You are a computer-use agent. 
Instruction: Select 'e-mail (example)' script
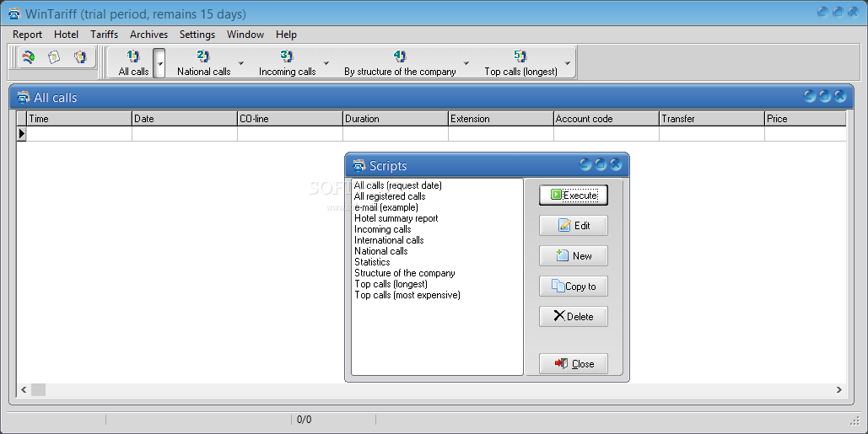tap(386, 207)
